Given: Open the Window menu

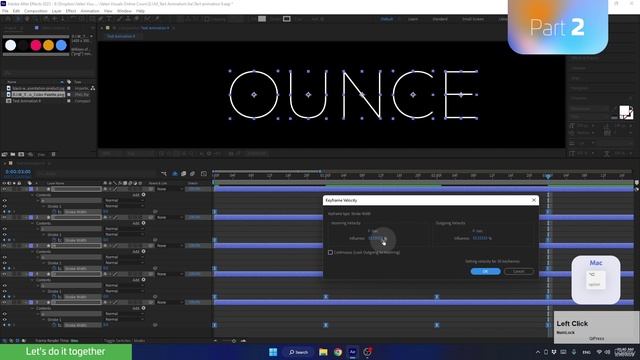Looking at the screenshot, I should point(124,11).
